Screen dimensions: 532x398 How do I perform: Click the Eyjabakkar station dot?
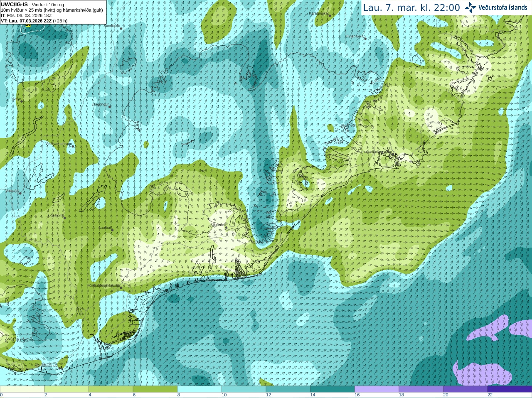tap(365, 38)
